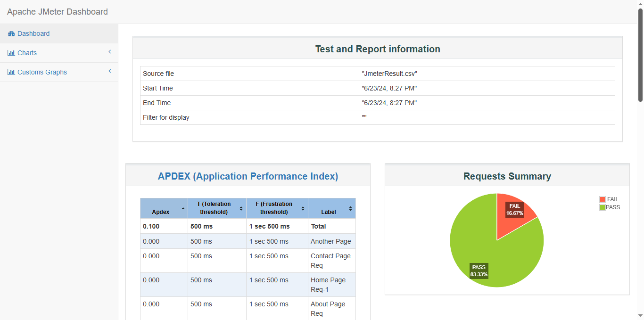Click the Total row label cell
Image resolution: width=644 pixels, height=320 pixels.
pyautogui.click(x=332, y=226)
